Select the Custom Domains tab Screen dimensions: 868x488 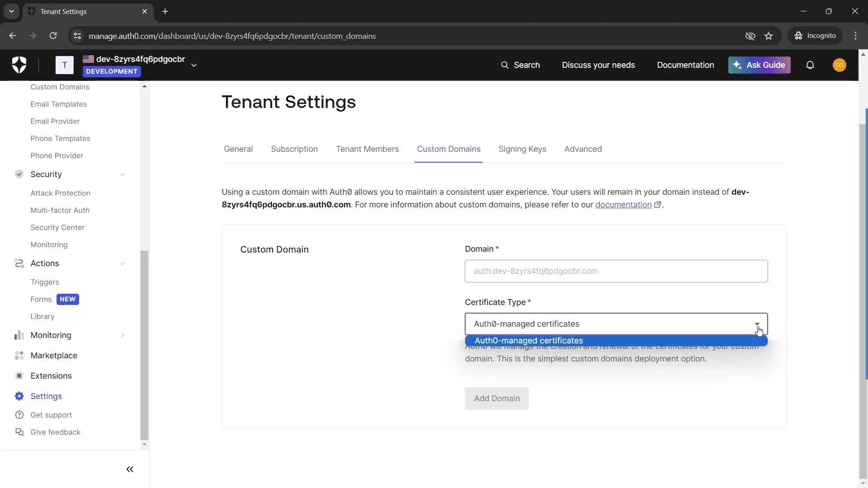(448, 149)
